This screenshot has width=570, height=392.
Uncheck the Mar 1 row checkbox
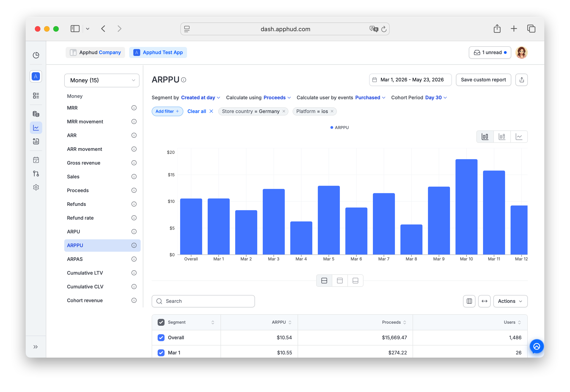[x=161, y=353]
